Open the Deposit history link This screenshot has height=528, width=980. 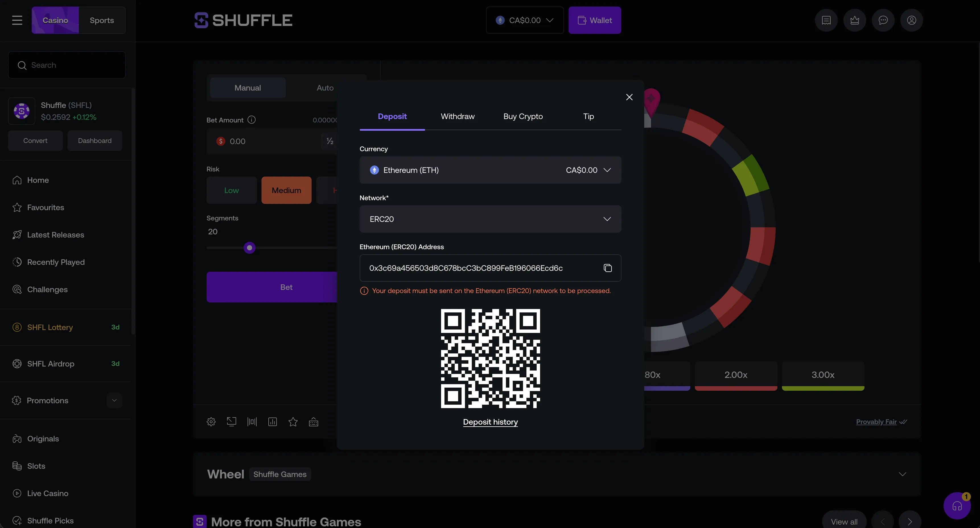point(490,422)
